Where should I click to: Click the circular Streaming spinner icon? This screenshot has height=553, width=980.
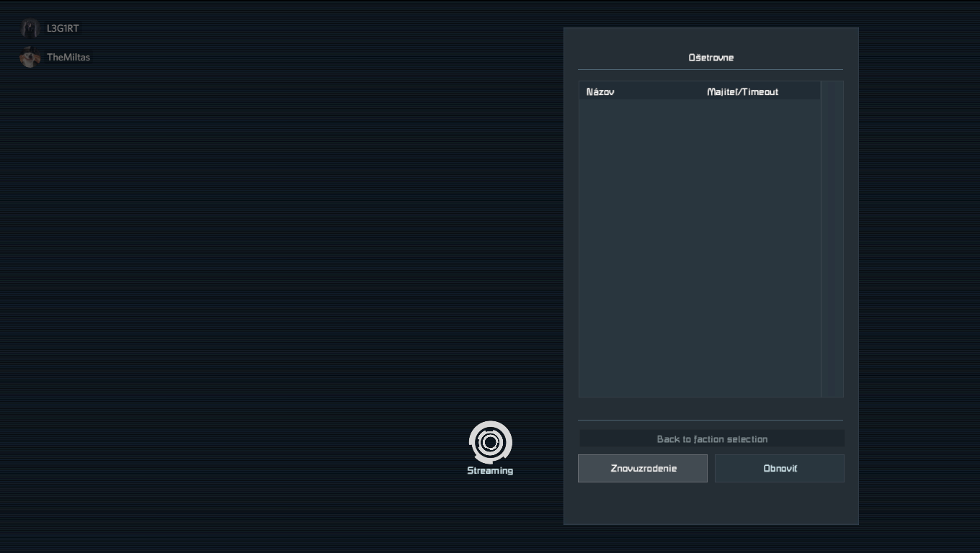(490, 442)
